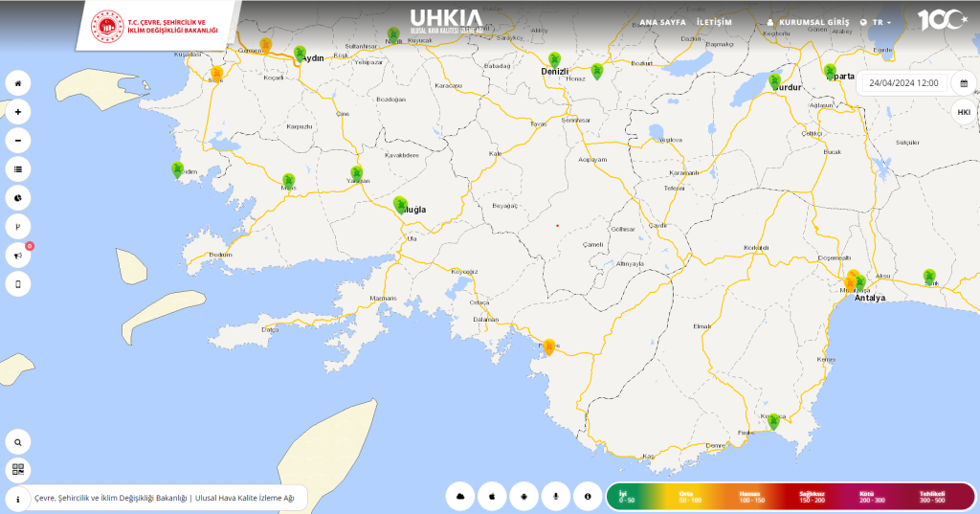Click KURUMSAL GİRİŞ login link
980x514 pixels.
(x=808, y=22)
